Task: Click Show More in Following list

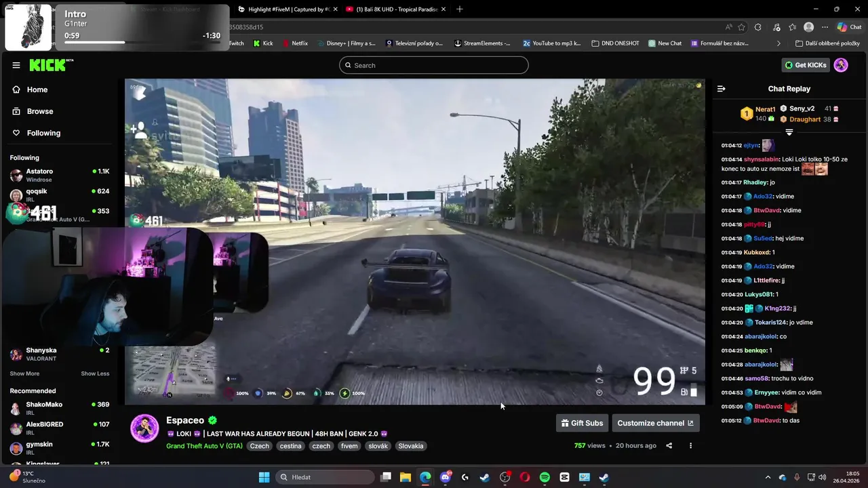Action: click(24, 373)
